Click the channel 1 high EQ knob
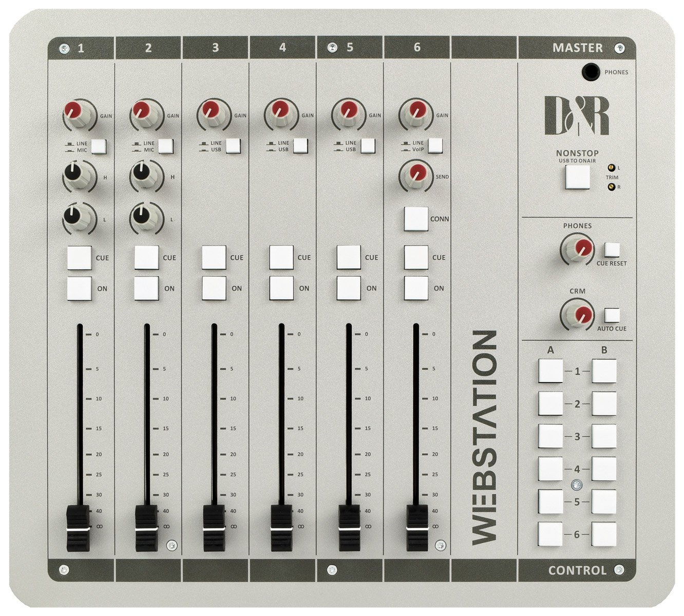Image resolution: width=684 pixels, height=616 pixels. (x=79, y=175)
